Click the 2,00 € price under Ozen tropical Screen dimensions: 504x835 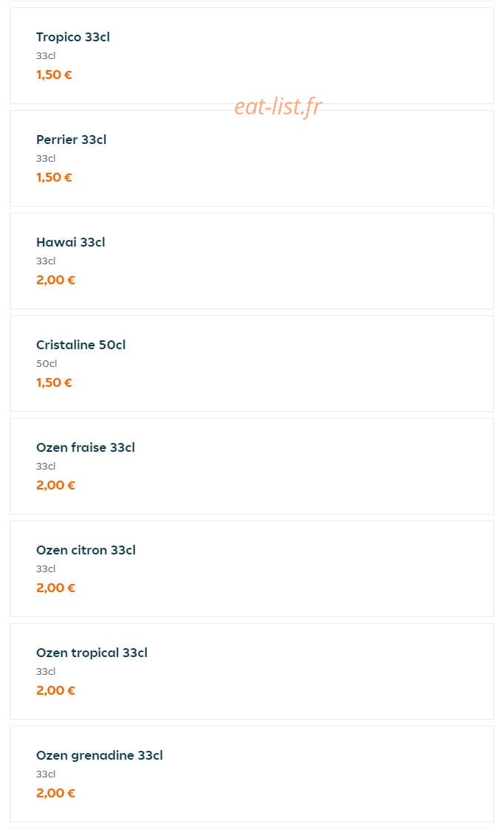[55, 691]
